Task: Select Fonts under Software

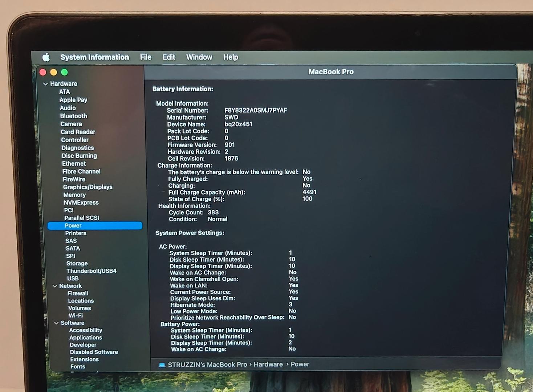Action: (78, 367)
